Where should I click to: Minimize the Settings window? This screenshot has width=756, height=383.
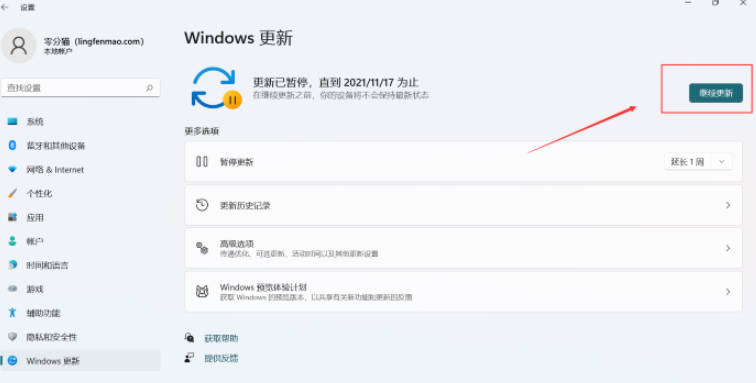[688, 3]
